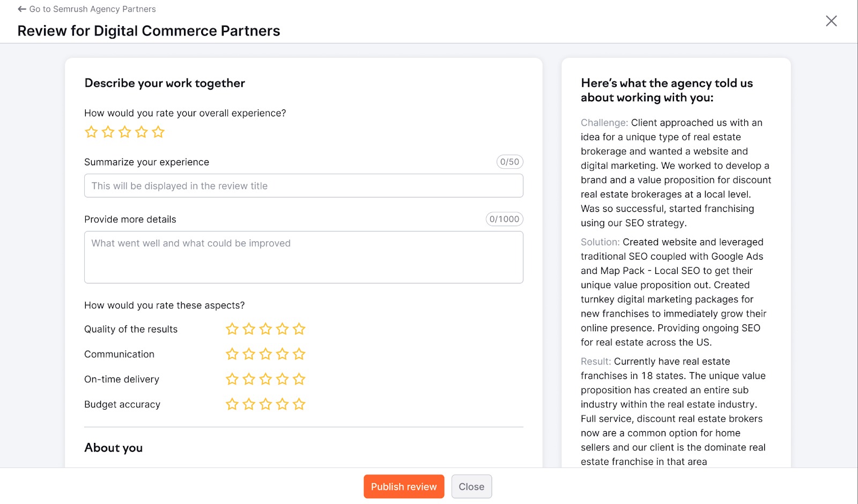The image size is (858, 504).
Task: Give Quality of the results five stars
Action: coord(299,329)
